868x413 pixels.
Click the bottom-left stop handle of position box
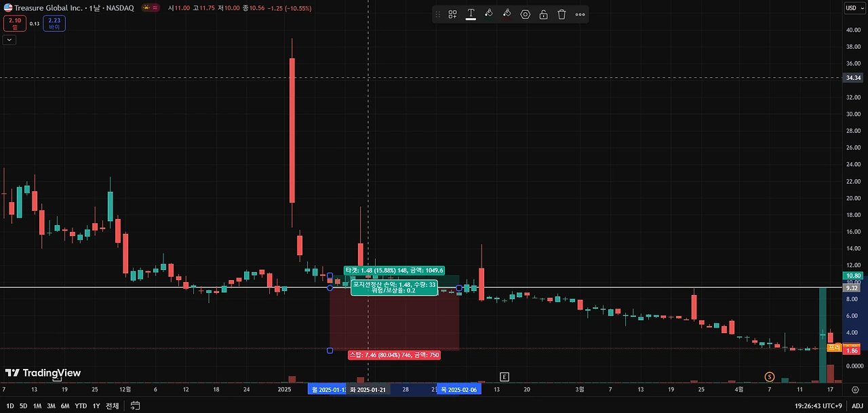click(330, 351)
